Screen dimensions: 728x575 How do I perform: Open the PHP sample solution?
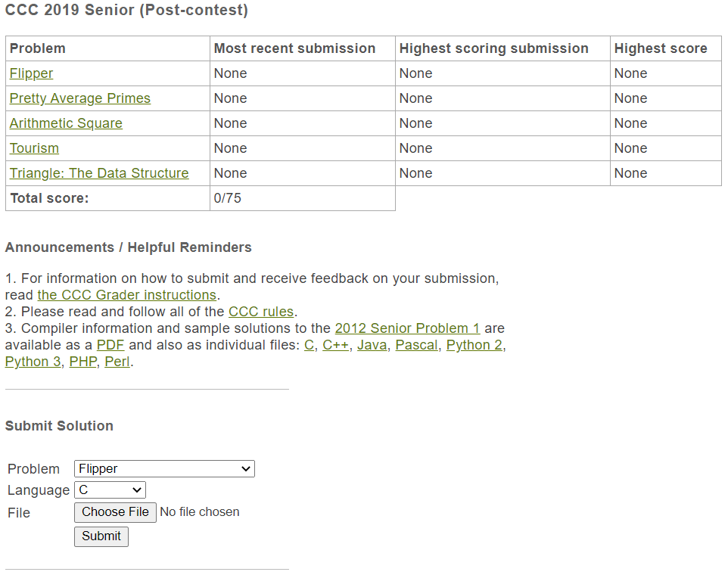(82, 362)
